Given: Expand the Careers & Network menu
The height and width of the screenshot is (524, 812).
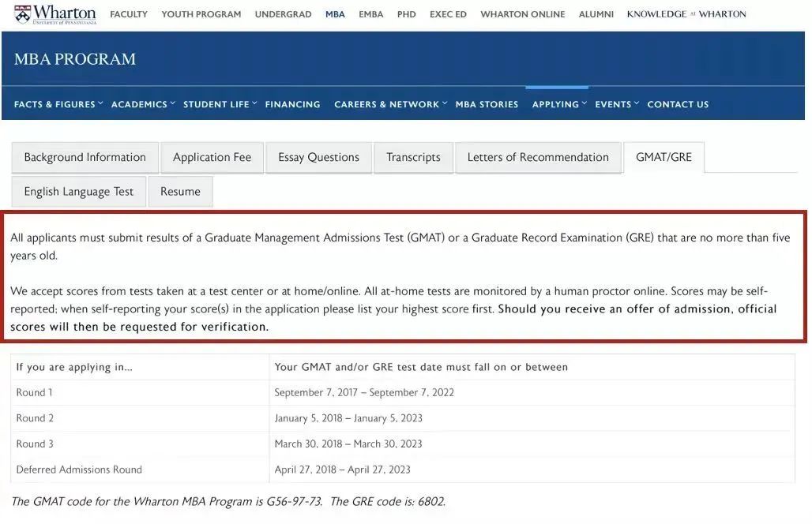Looking at the screenshot, I should (390, 104).
